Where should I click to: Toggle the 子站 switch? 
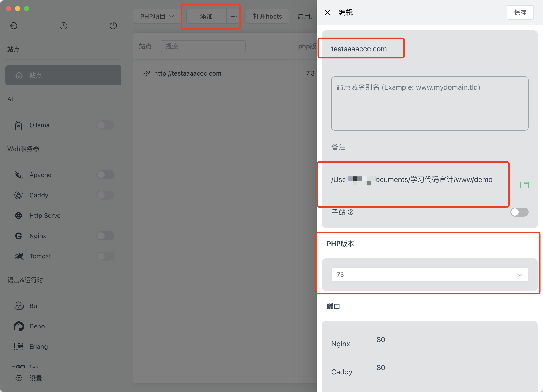[519, 212]
